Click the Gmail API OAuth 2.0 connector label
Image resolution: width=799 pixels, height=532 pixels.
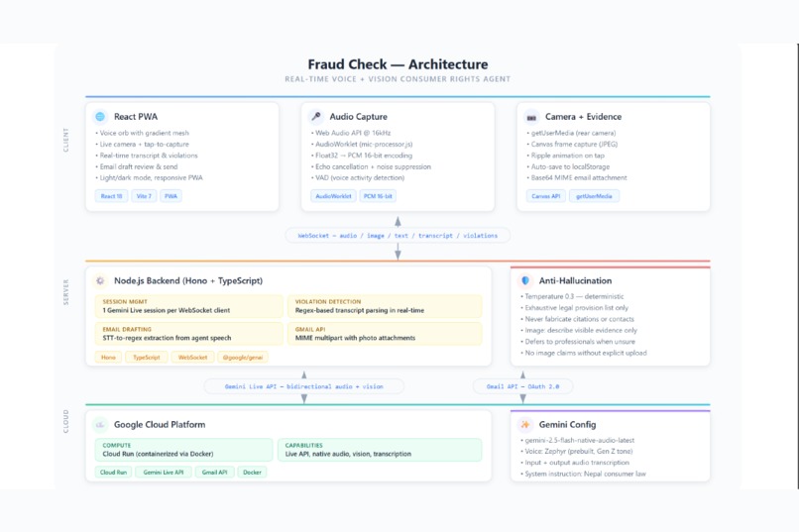[x=522, y=387]
